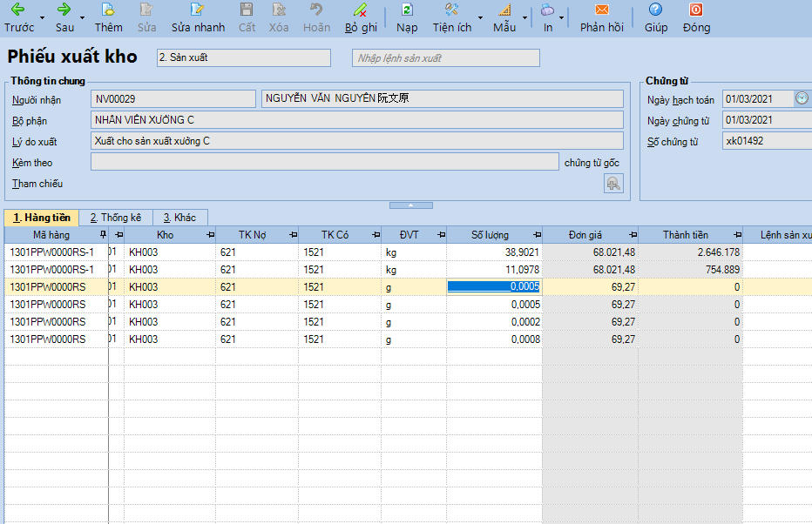Click the Ngày chứng từ date field

pyautogui.click(x=767, y=120)
